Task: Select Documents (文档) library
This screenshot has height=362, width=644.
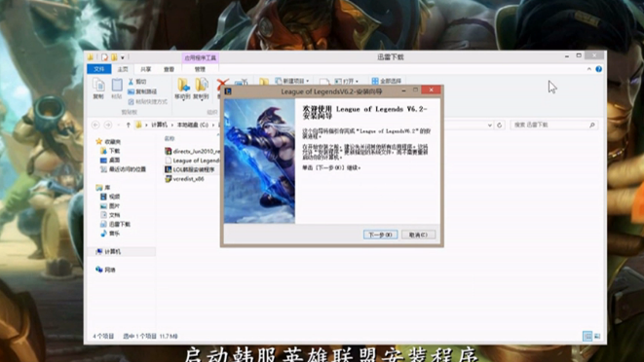Action: tap(110, 215)
